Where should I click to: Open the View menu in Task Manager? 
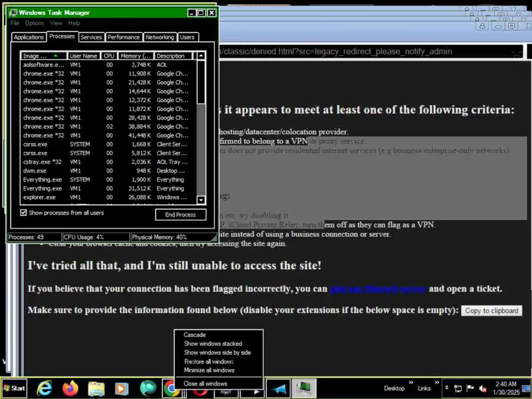point(56,23)
